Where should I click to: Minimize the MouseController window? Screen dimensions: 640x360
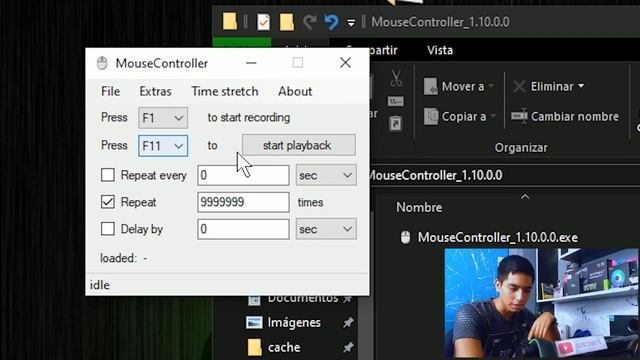point(251,63)
